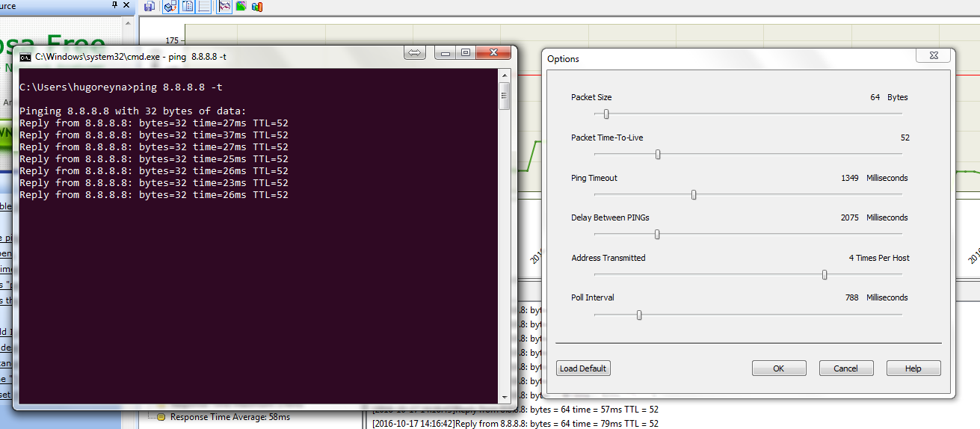This screenshot has height=429, width=980.
Task: Click the Ping Timeout slider handle
Action: tap(694, 194)
